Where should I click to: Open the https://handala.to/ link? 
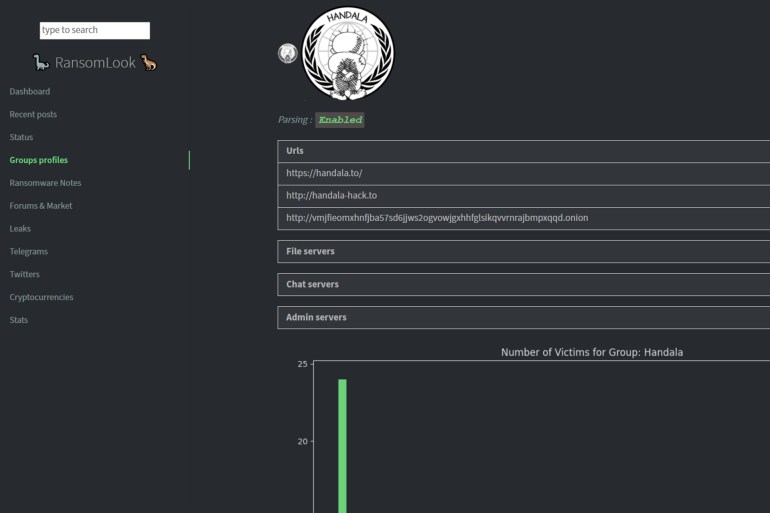(x=324, y=173)
